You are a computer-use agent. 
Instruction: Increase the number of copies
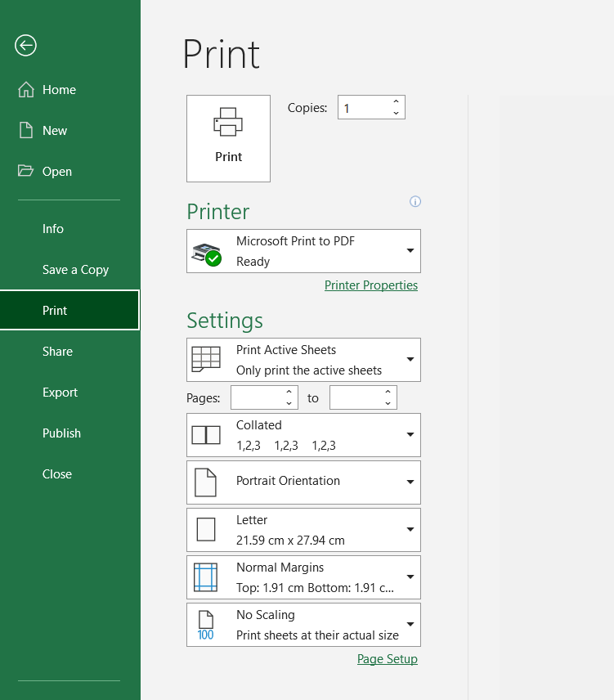397,102
